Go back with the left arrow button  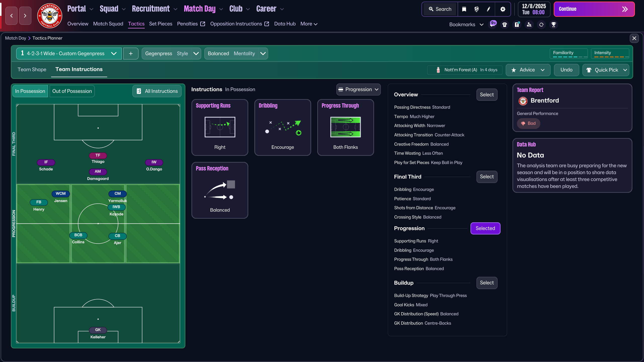(12, 16)
